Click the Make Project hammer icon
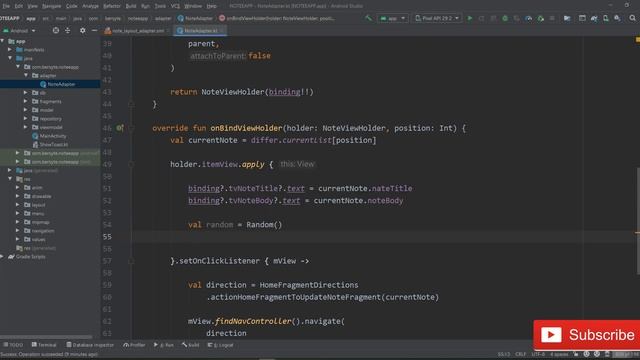The height and width of the screenshot is (360, 640). 369,18
